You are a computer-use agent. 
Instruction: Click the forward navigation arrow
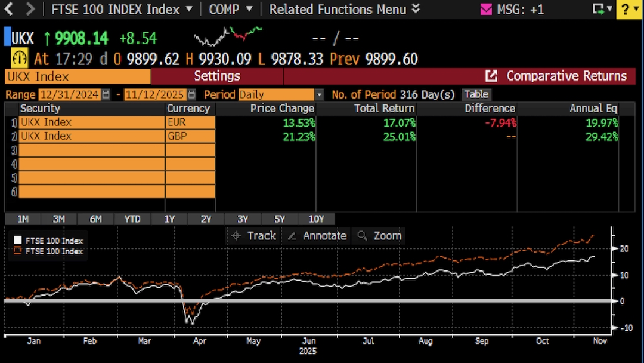click(x=30, y=9)
